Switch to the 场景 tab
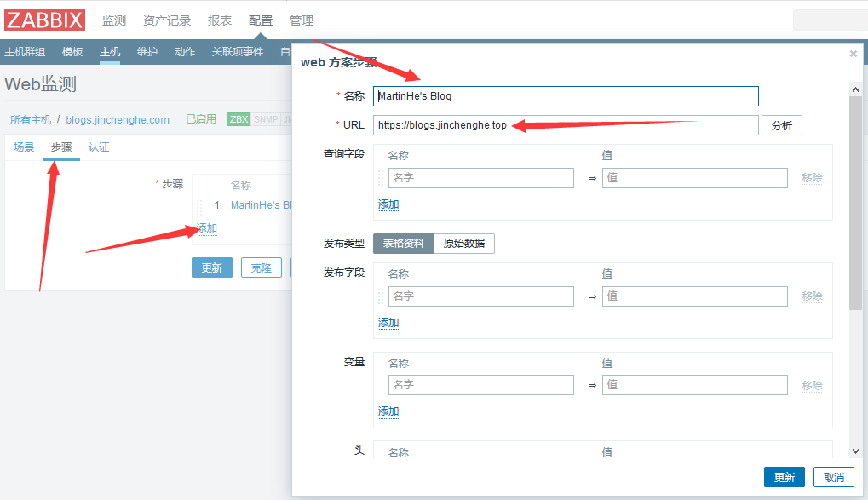This screenshot has height=500, width=868. click(24, 147)
